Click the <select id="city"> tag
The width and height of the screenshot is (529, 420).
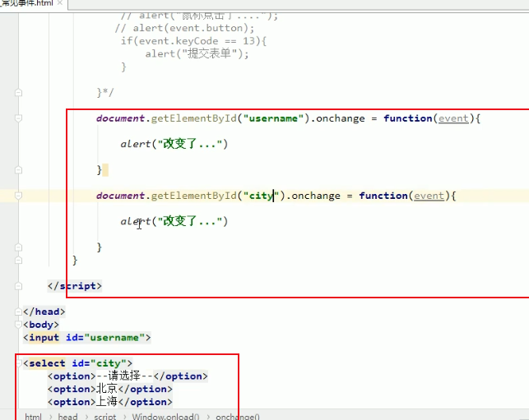tap(77, 363)
